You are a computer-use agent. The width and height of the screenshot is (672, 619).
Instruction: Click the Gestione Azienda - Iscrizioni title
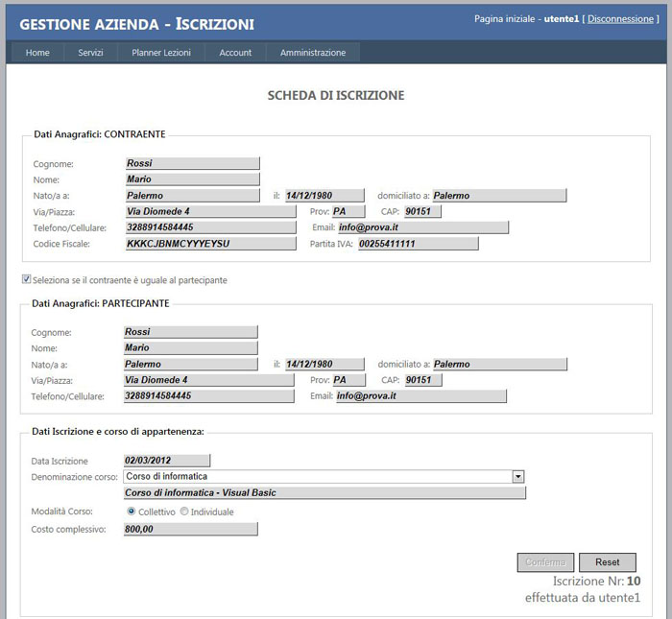pyautogui.click(x=136, y=24)
